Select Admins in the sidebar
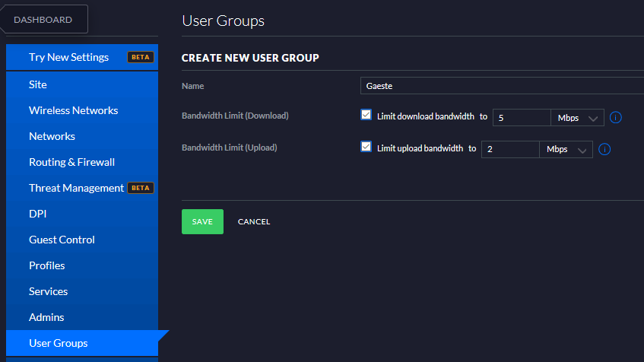Image resolution: width=644 pixels, height=362 pixels. tap(82, 318)
